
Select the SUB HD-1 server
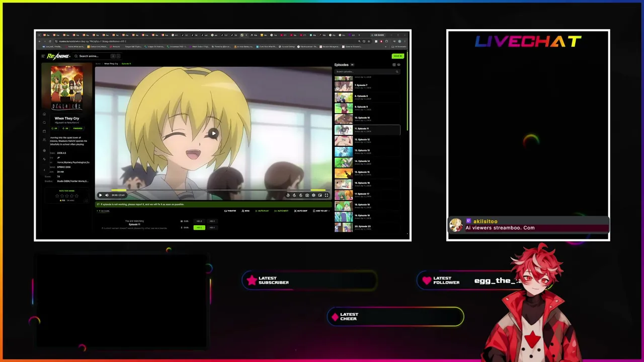[212, 221]
